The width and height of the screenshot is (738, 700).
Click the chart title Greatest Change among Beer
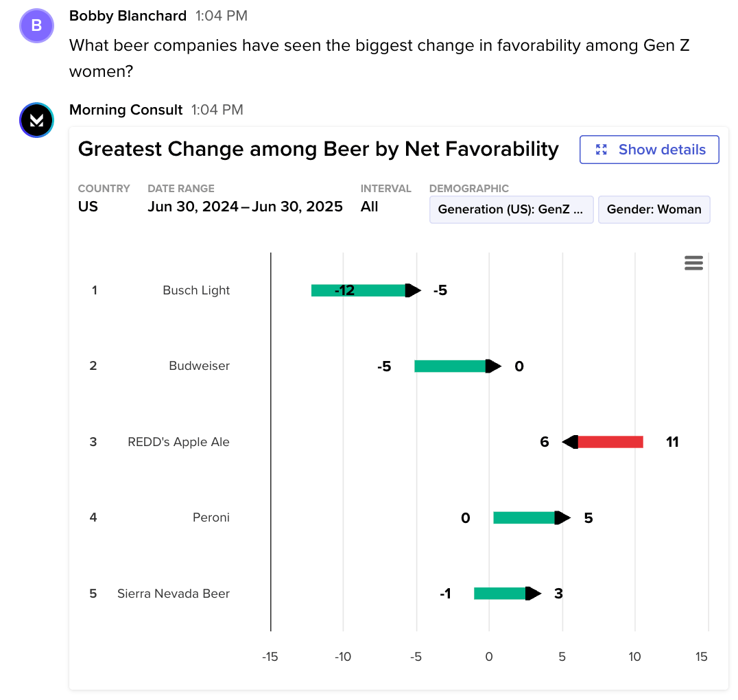click(x=318, y=149)
